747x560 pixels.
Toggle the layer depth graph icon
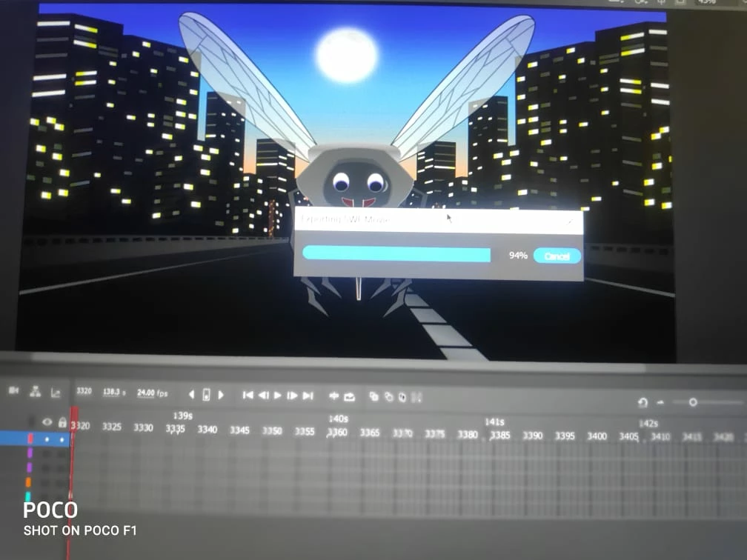pyautogui.click(x=56, y=393)
